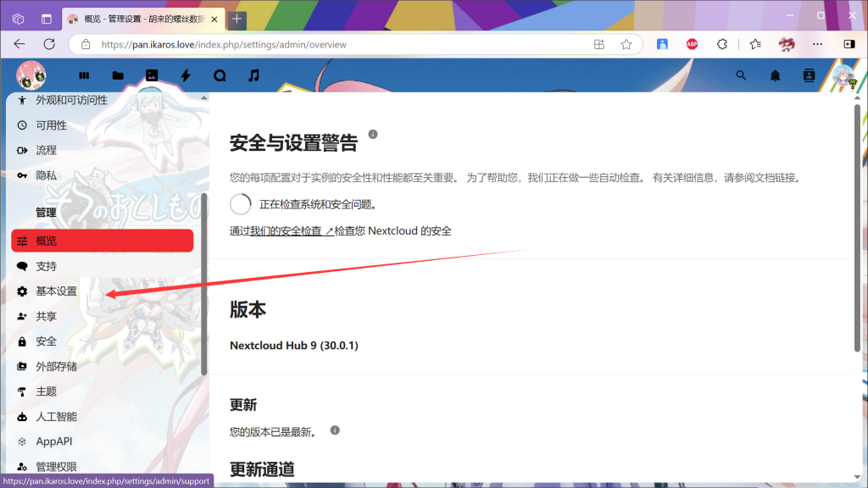Image resolution: width=868 pixels, height=488 pixels.
Task: Open 安全 admin settings
Action: (103, 341)
